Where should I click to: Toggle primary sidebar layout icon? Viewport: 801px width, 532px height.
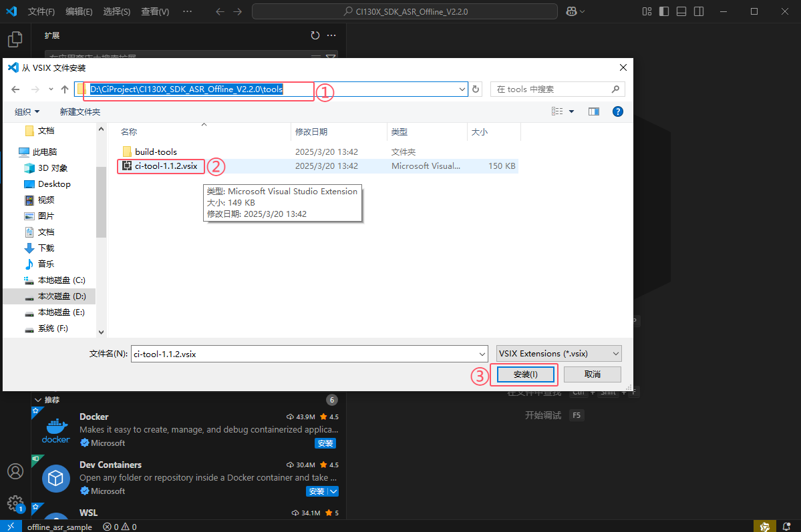tap(664, 11)
